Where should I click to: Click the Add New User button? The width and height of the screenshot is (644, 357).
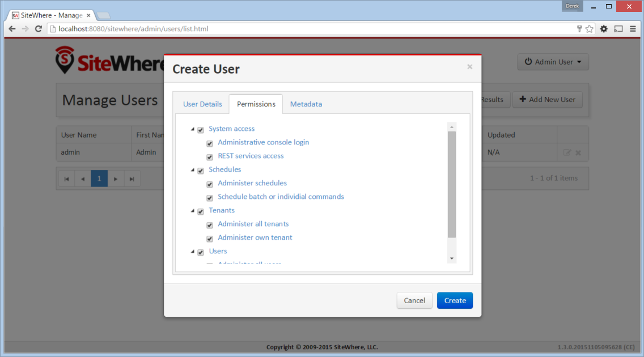[x=548, y=100]
